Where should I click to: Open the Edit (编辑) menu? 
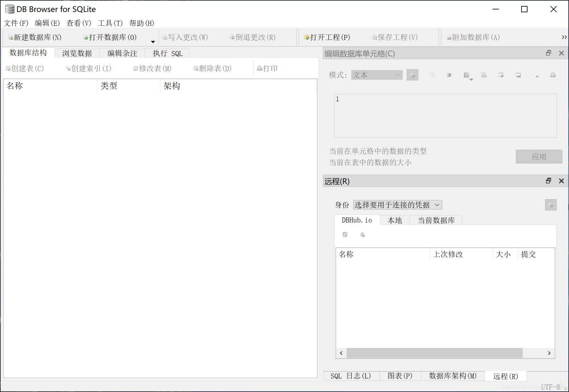click(47, 23)
